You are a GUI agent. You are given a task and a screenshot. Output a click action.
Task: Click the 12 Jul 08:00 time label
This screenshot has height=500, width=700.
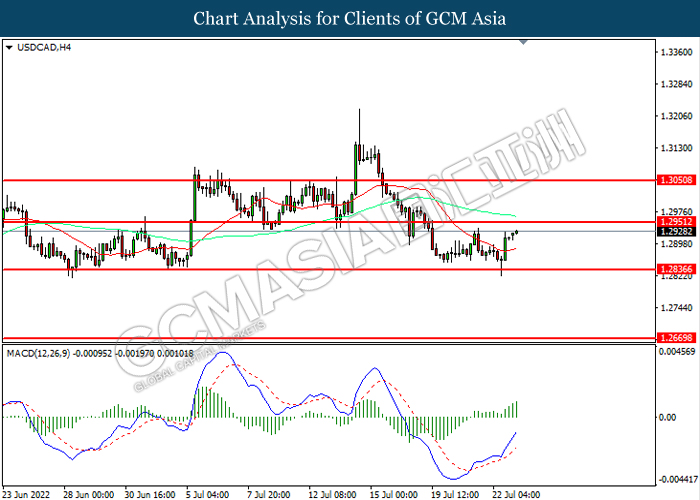(x=333, y=495)
